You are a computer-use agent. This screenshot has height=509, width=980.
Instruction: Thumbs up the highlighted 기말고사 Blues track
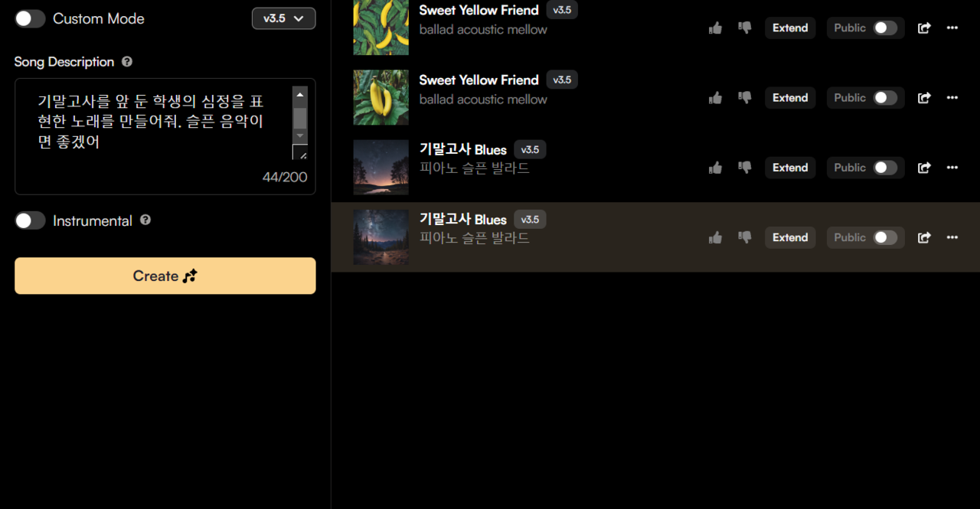coord(715,237)
